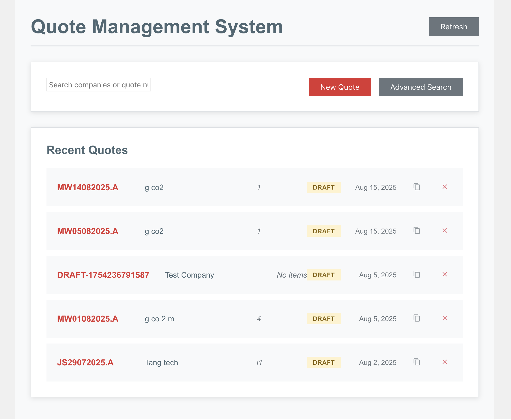
Task: Create a New Quote
Action: coord(340,87)
